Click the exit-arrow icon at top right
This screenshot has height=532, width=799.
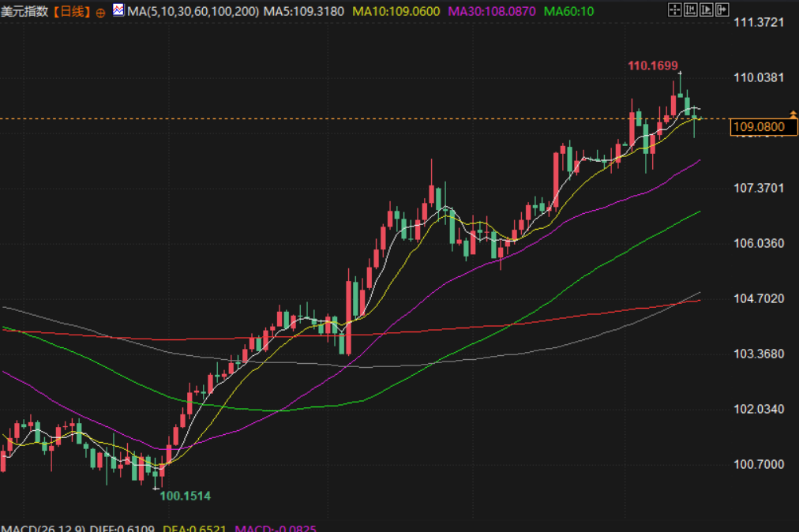click(723, 10)
